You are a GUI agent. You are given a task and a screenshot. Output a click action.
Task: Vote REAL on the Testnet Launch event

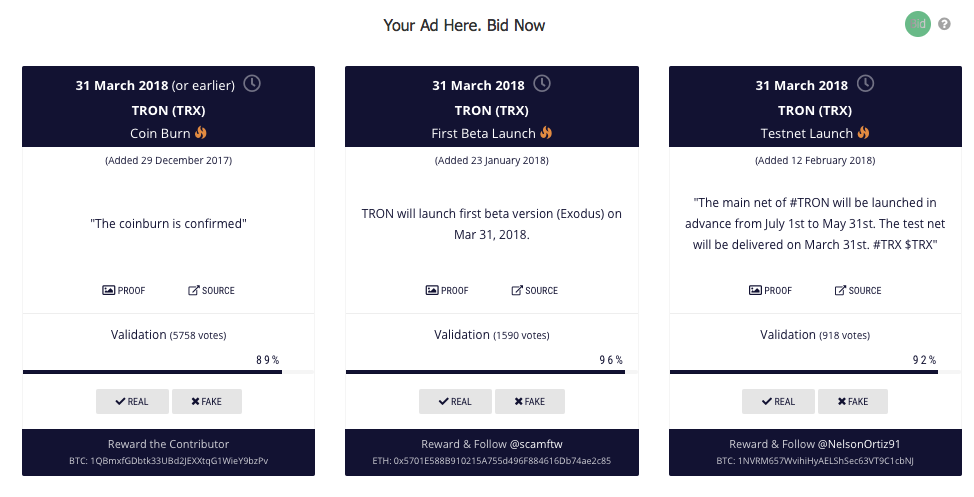tap(778, 401)
